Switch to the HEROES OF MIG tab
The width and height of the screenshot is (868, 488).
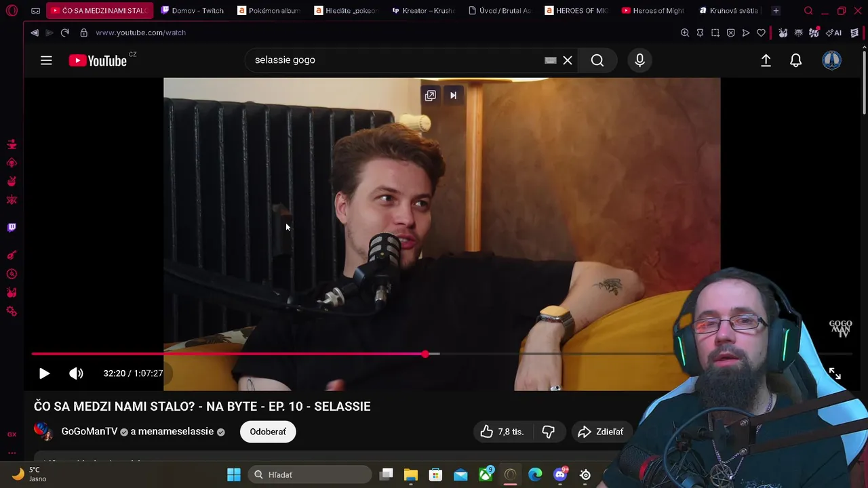click(x=577, y=11)
